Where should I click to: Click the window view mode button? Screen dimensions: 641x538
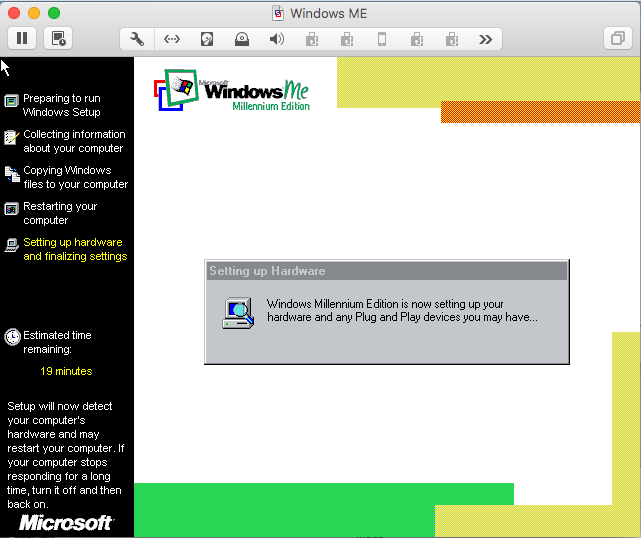tap(616, 39)
